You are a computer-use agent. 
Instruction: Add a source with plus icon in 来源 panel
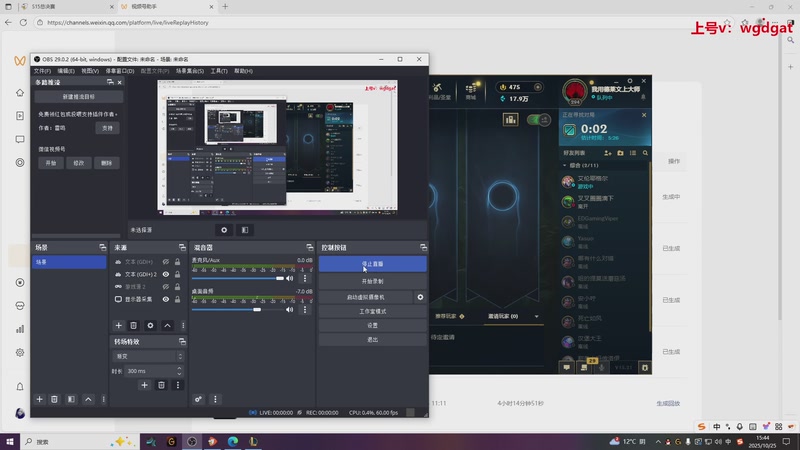click(x=118, y=326)
